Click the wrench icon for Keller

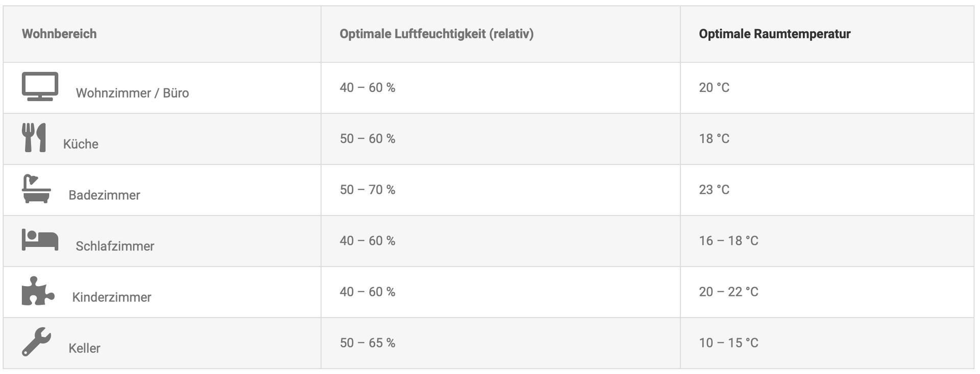36,341
